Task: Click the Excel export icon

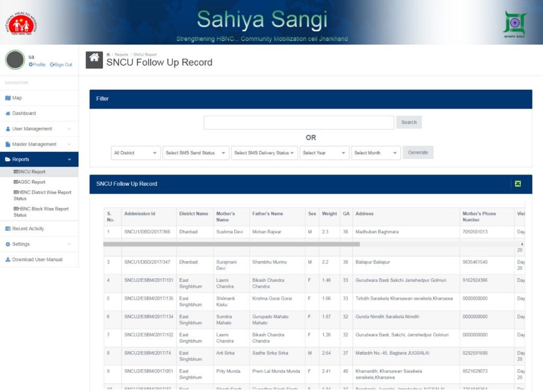Action: click(518, 184)
